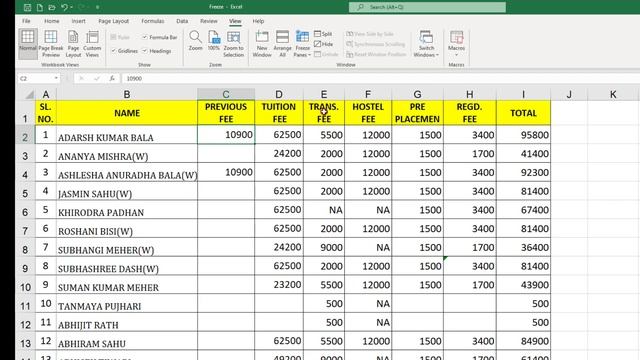Image resolution: width=640 pixels, height=360 pixels.
Task: Open Custom Views
Action: pos(92,43)
